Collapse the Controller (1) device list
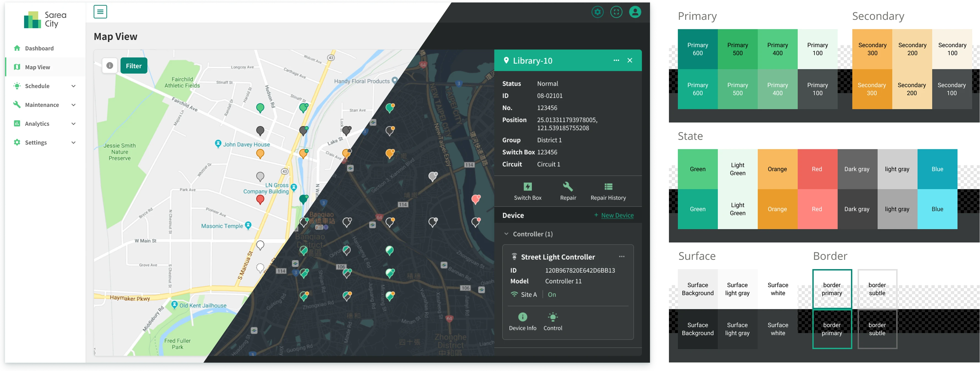This screenshot has width=980, height=371. 506,233
